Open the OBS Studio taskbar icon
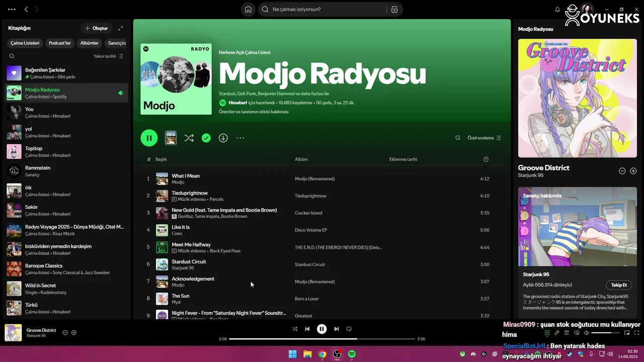 pyautogui.click(x=337, y=354)
